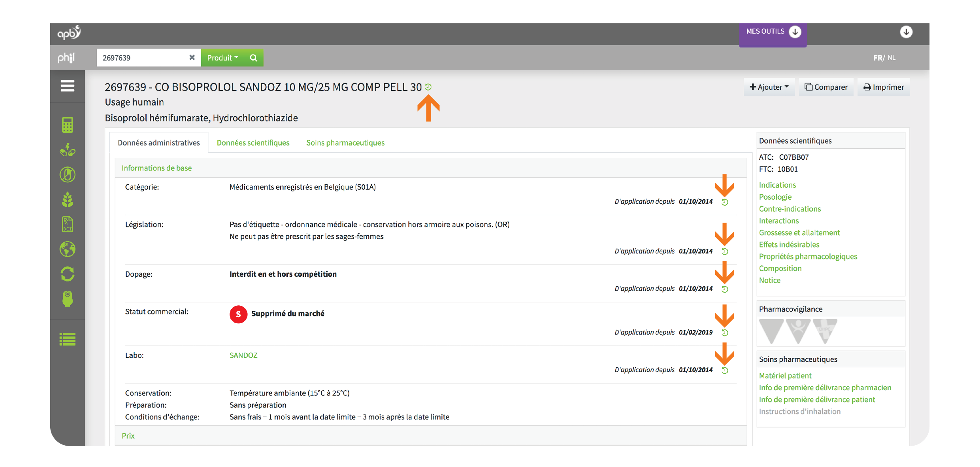980x467 pixels.
Task: Open Propriétés pharmacologiques link
Action: (x=808, y=257)
